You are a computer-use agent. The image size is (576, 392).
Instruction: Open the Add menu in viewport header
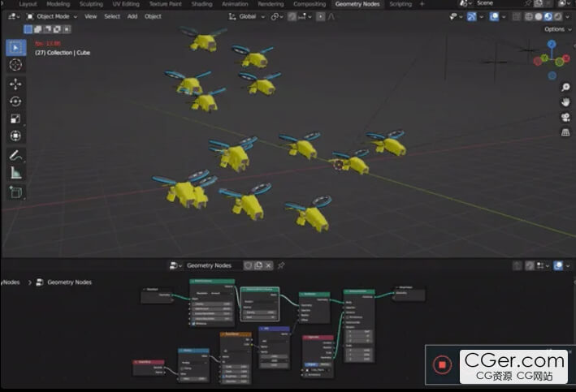click(132, 16)
